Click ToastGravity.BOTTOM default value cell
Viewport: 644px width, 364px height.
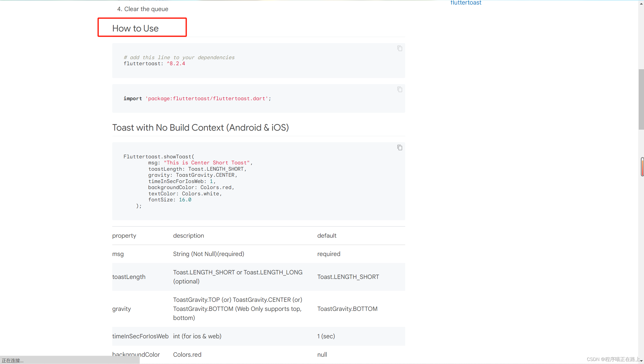pos(347,309)
